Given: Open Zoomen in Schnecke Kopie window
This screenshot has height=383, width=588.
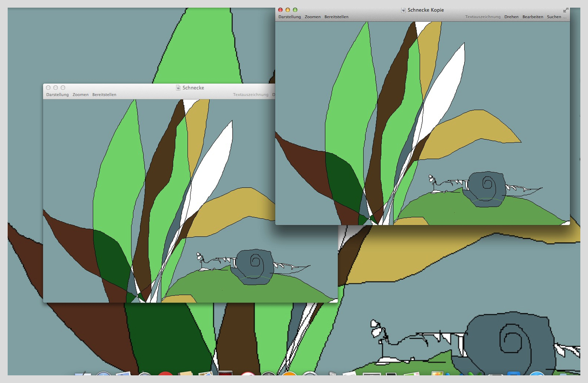Looking at the screenshot, I should tap(312, 17).
